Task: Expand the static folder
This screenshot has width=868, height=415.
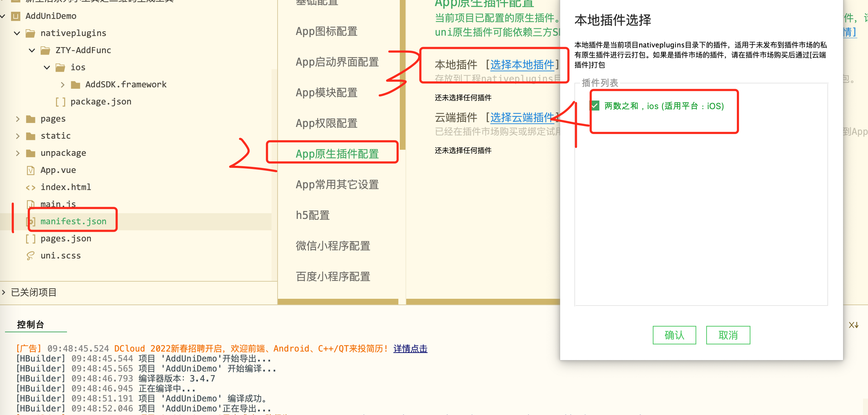Action: click(x=17, y=136)
